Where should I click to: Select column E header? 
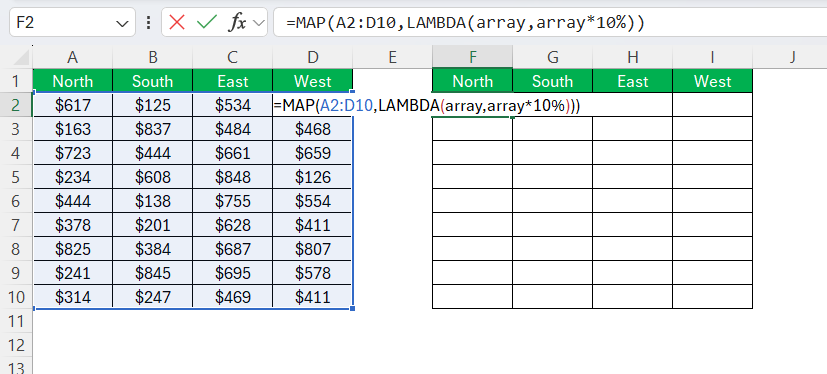click(x=392, y=57)
